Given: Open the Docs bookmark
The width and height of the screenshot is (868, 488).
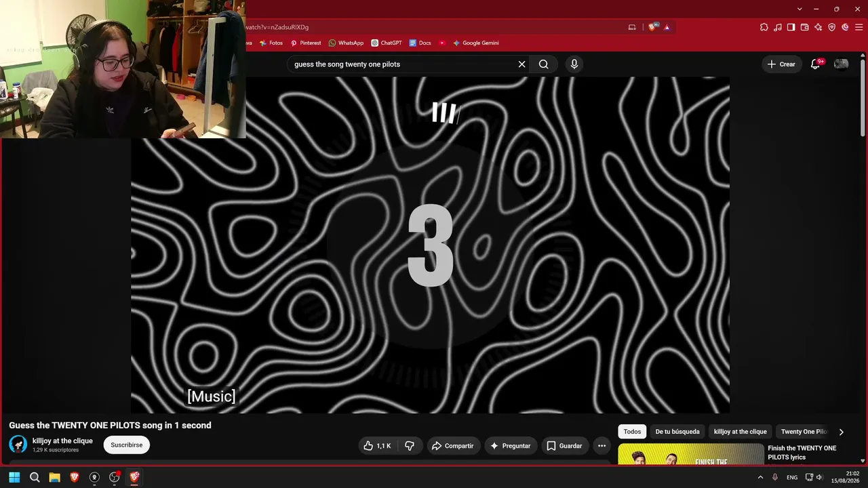Looking at the screenshot, I should [x=420, y=43].
